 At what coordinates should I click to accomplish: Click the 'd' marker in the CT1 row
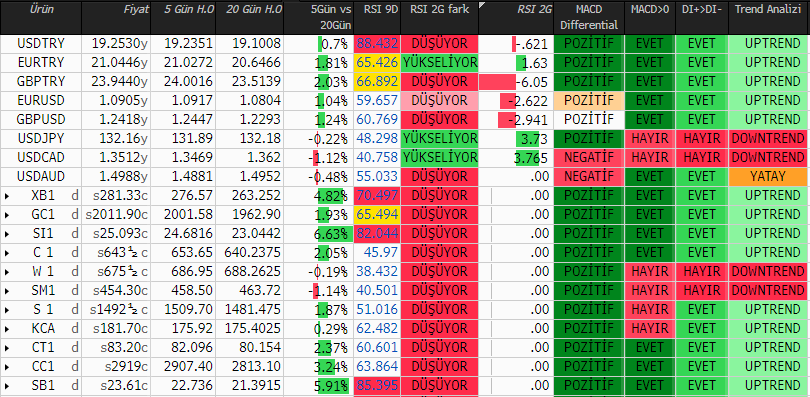(75, 348)
